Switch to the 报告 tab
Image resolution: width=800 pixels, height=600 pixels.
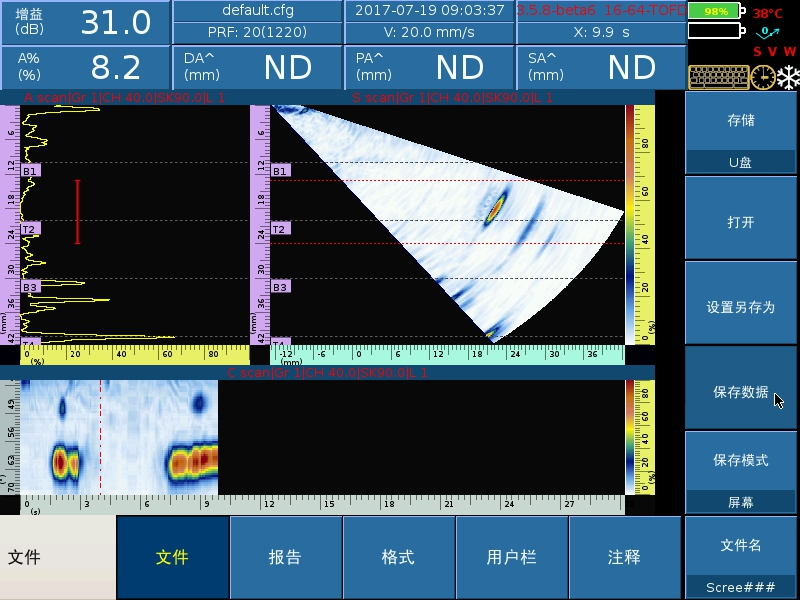coord(287,560)
